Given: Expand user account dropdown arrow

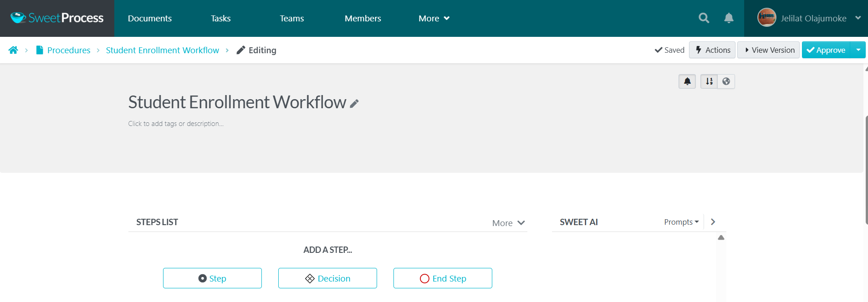Looking at the screenshot, I should (x=858, y=18).
